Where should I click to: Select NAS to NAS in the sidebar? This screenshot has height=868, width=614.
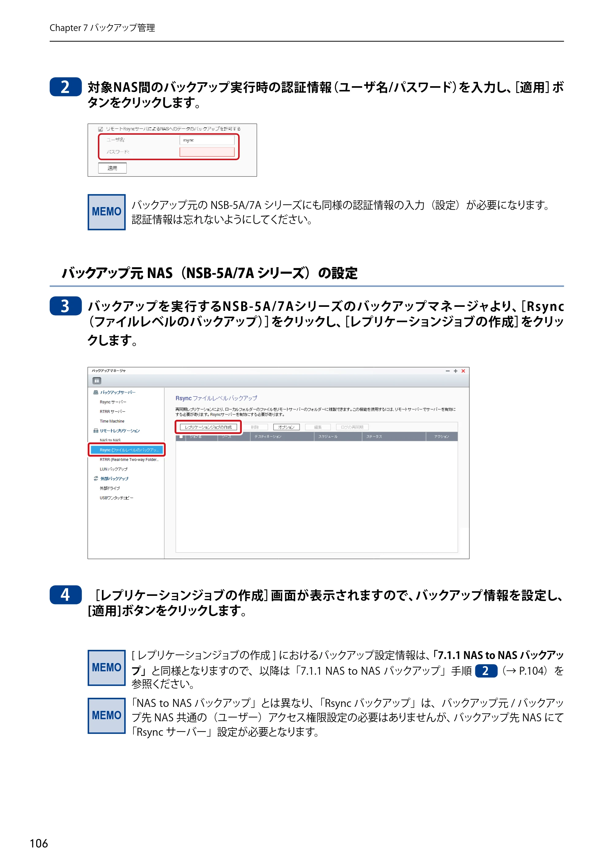[x=110, y=440]
